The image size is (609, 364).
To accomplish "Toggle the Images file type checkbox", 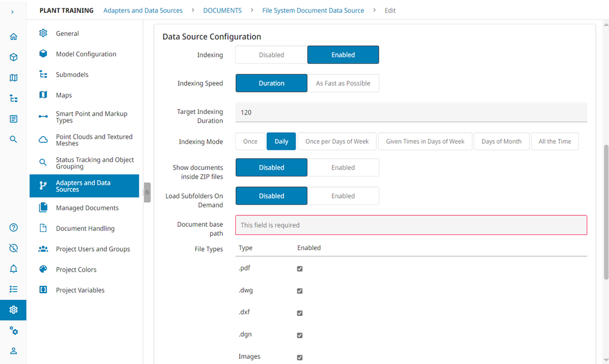I will click(x=300, y=357).
